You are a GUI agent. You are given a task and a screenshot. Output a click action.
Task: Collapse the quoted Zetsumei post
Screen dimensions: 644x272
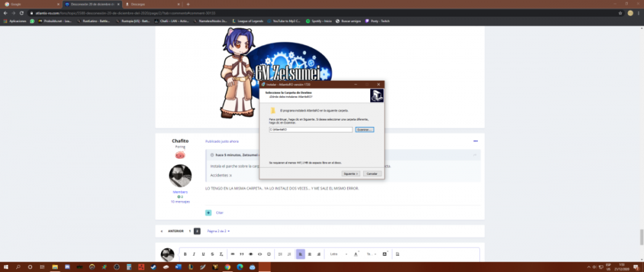[x=475, y=155]
